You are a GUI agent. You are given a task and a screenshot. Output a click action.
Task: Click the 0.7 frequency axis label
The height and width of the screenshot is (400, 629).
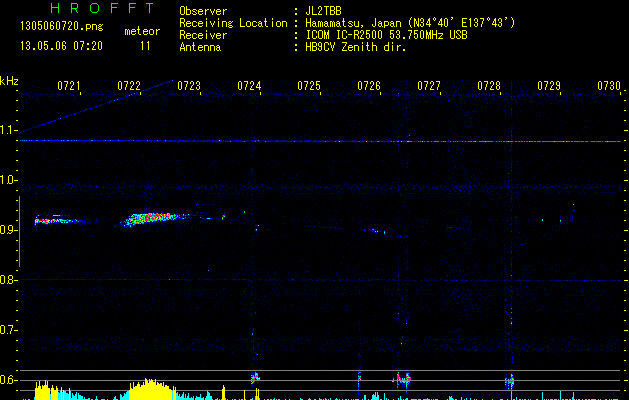8,330
